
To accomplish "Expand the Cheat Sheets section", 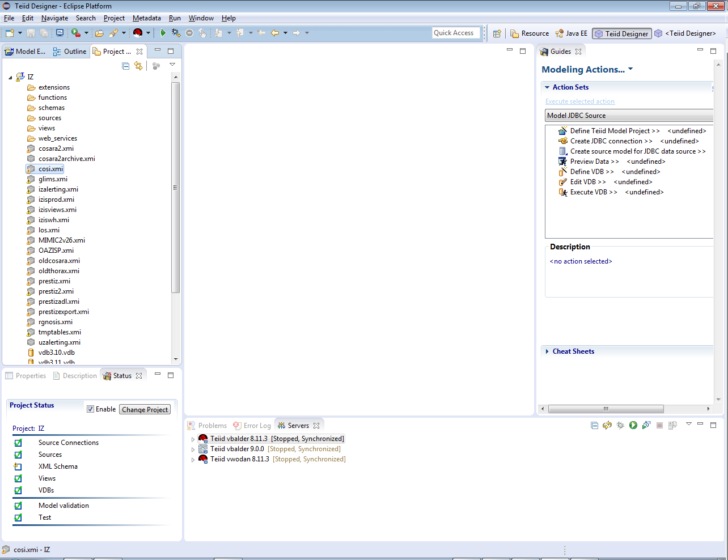I will [x=547, y=351].
